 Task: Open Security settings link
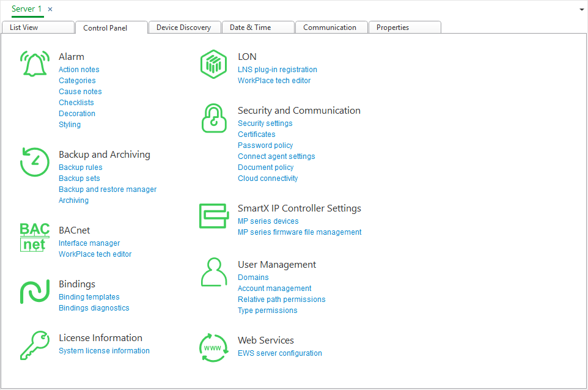point(265,123)
